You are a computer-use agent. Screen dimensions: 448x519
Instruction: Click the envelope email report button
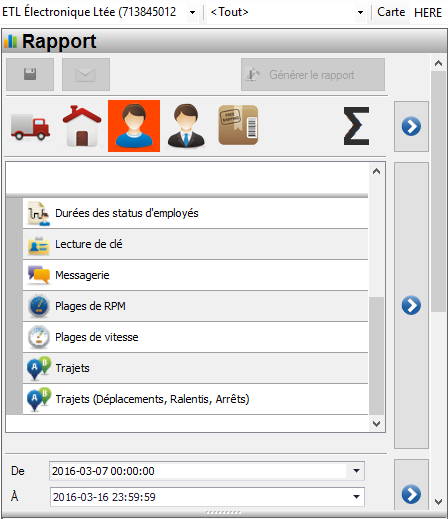pos(86,74)
